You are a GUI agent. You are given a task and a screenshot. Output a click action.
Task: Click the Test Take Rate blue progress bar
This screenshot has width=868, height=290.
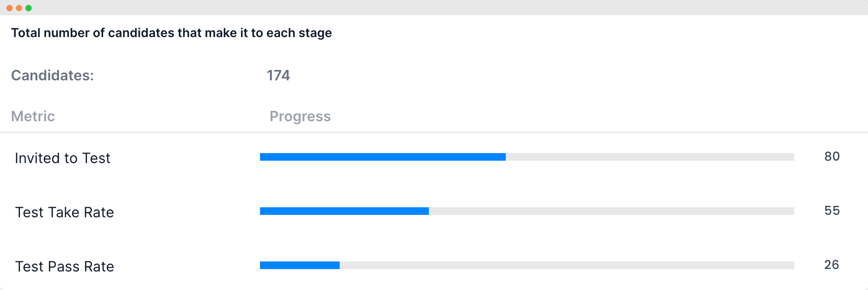[344, 211]
